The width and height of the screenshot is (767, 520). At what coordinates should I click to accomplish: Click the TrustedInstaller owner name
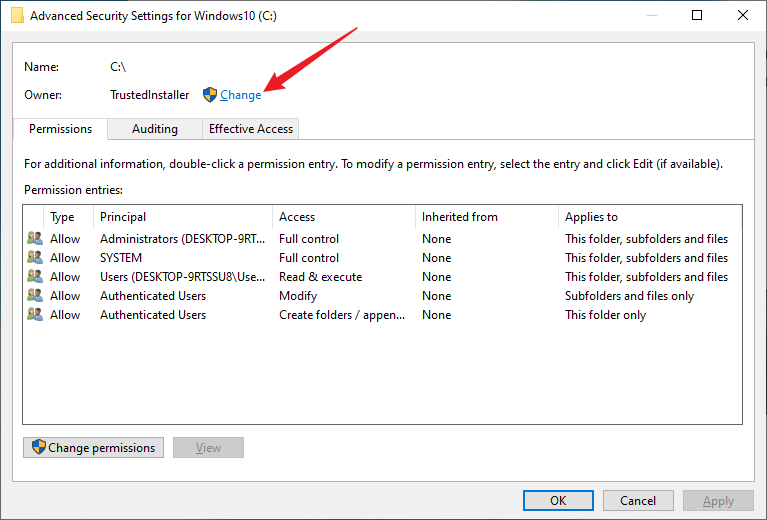[149, 95]
